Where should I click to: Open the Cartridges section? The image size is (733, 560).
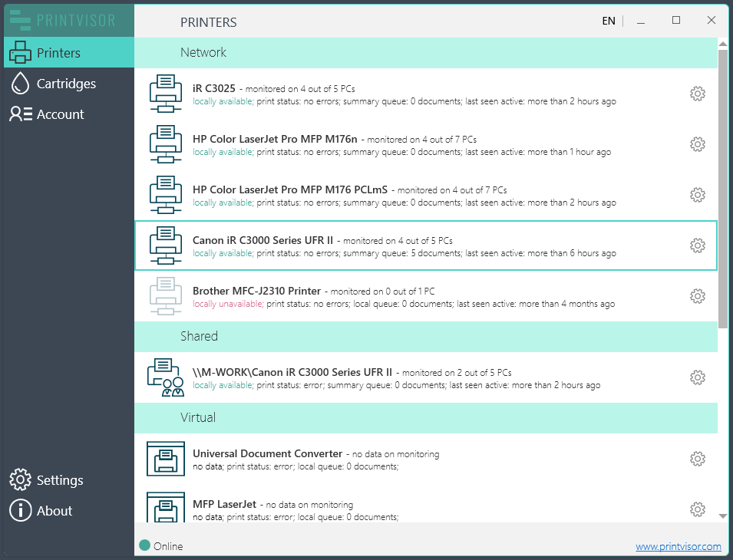(66, 84)
